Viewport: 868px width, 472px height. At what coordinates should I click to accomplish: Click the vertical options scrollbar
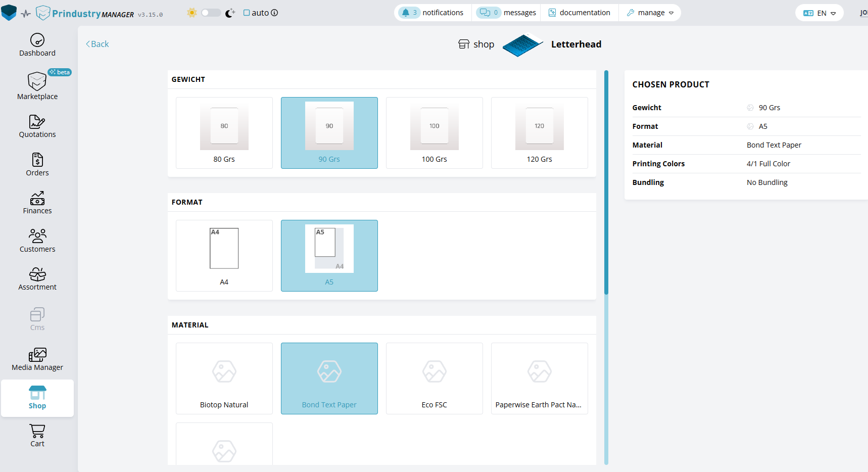(606, 182)
